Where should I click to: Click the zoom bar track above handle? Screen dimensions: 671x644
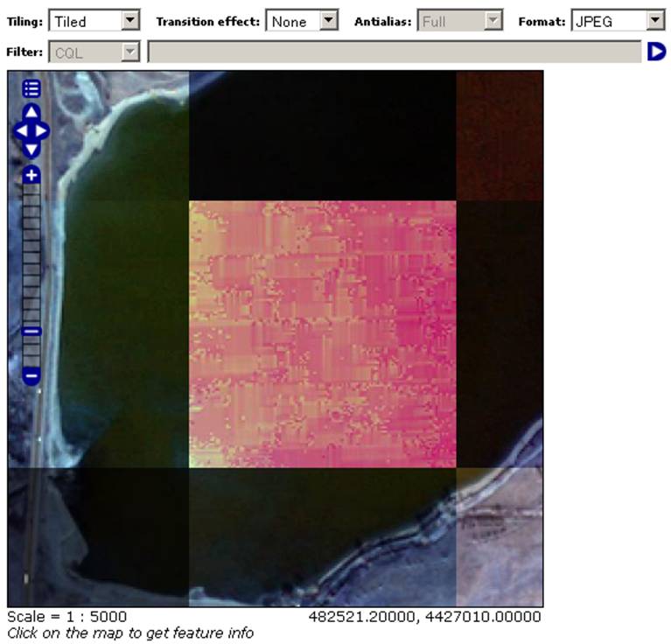coord(31,255)
